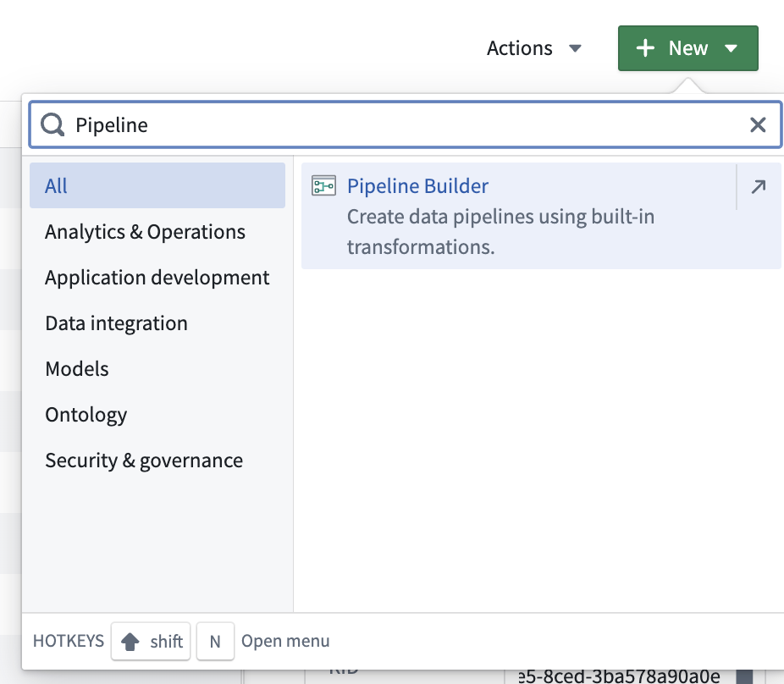The image size is (784, 684).
Task: Open Pipeline Builder from the results
Action: (418, 185)
